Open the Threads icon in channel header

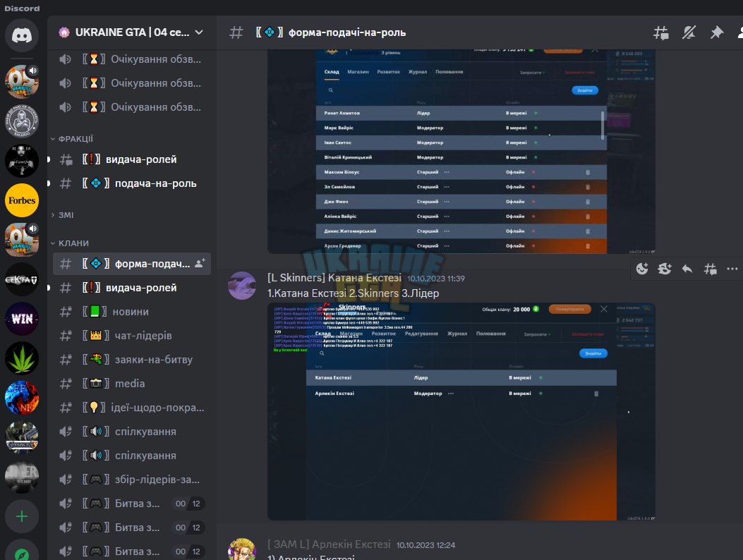(661, 32)
